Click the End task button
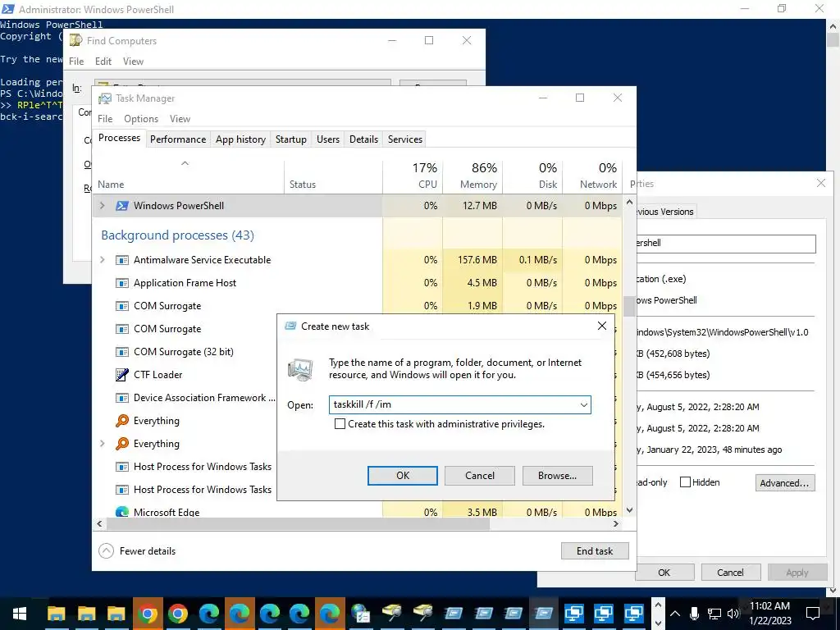Screen dimensions: 840x630 (595, 550)
